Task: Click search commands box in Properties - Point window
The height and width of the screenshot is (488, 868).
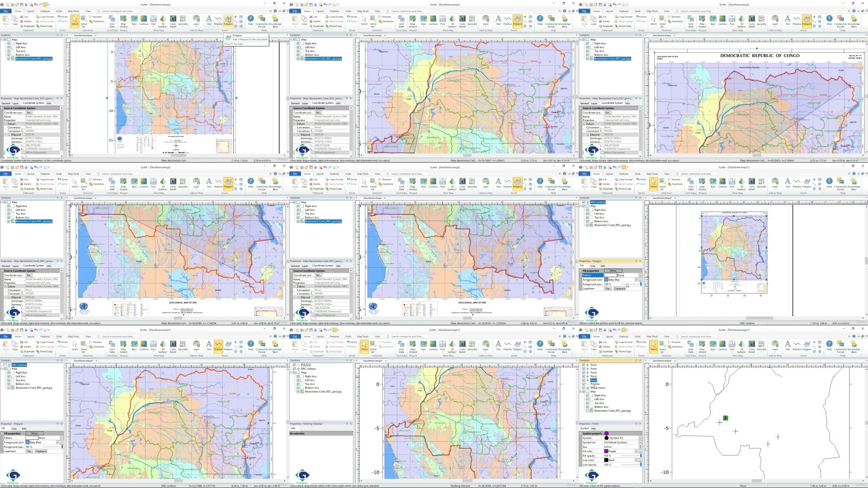Action: pyautogui.click(x=696, y=336)
